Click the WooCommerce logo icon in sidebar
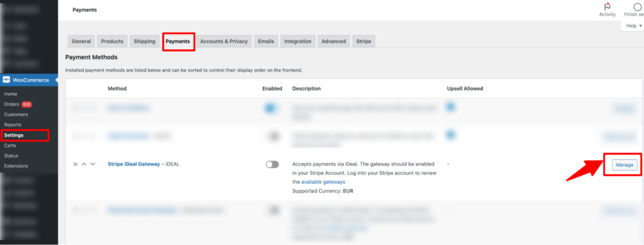This screenshot has width=644, height=245. [6, 80]
